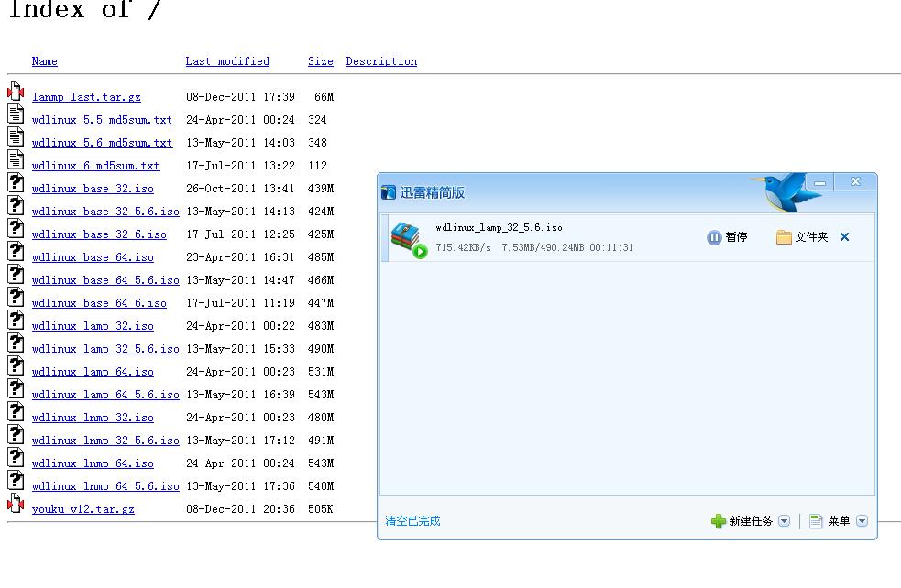This screenshot has height=588, width=901.
Task: Click the green plus 新建任务 button
Action: pos(742,521)
